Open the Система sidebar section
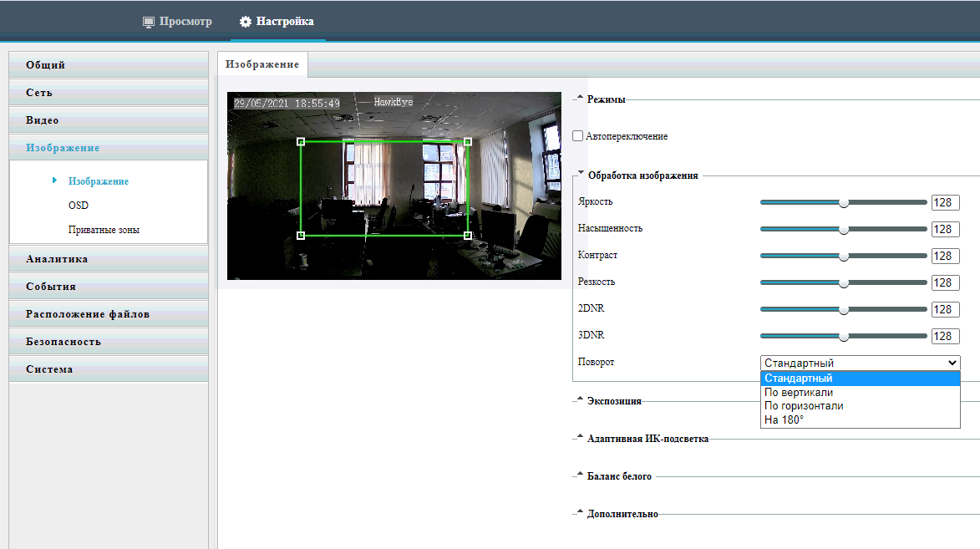Viewport: 980px width, 549px height. tap(109, 369)
